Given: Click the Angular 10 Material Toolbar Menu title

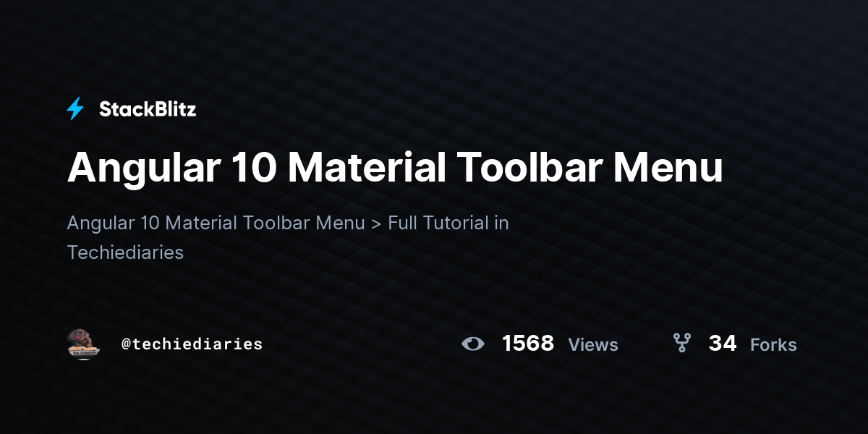Looking at the screenshot, I should tap(395, 167).
